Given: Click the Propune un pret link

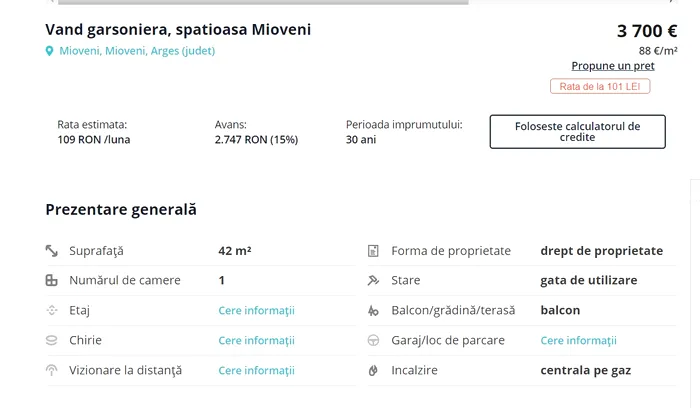Looking at the screenshot, I should coord(613,66).
